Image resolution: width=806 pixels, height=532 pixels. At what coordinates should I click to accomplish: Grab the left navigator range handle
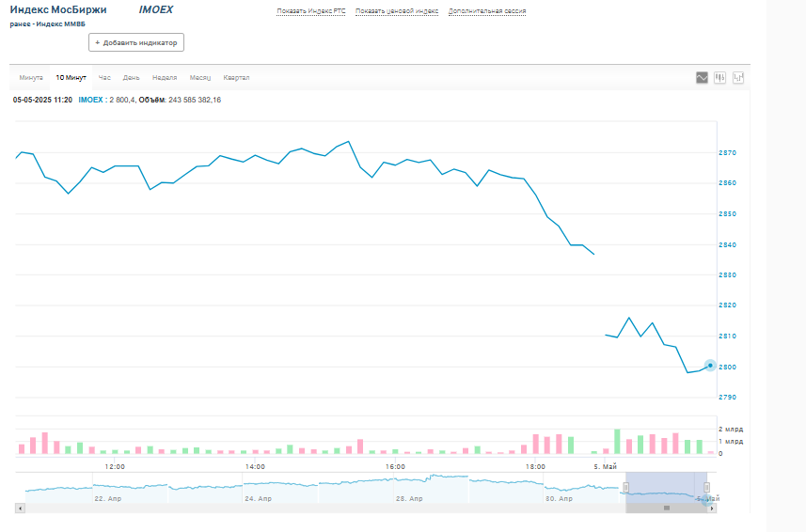pos(626,487)
